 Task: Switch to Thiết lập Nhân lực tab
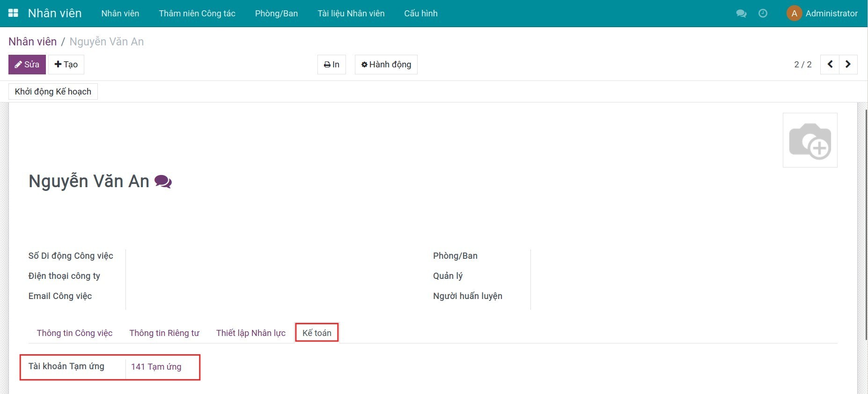click(250, 333)
